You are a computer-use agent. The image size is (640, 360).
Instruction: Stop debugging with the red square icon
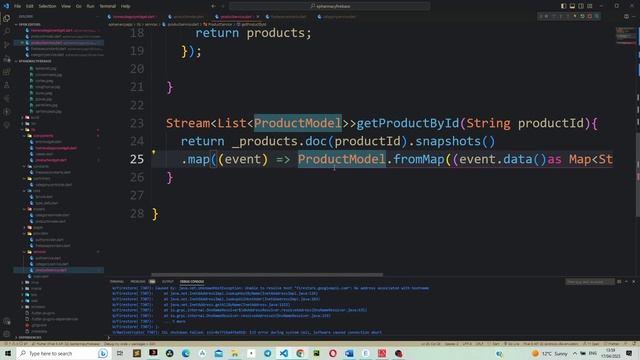589,16
